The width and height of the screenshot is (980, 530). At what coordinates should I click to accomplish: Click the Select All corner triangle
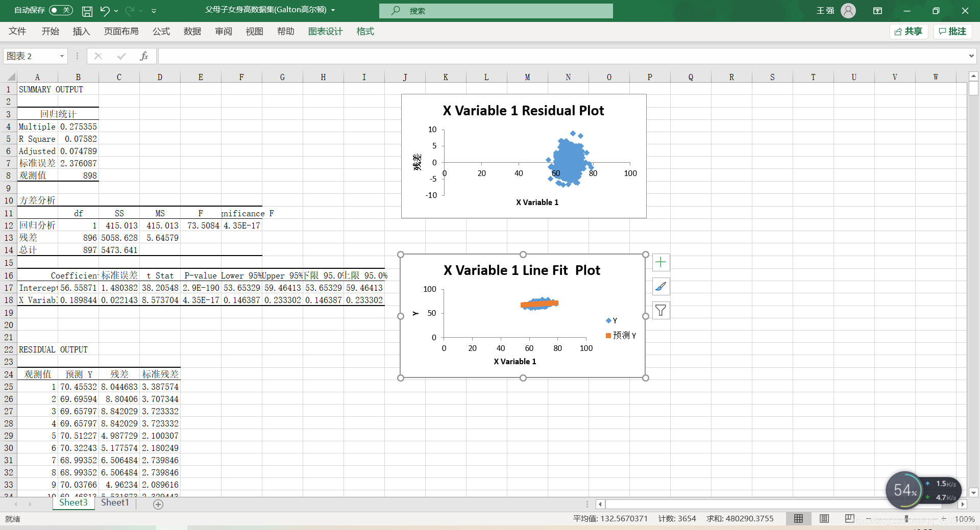click(x=11, y=77)
